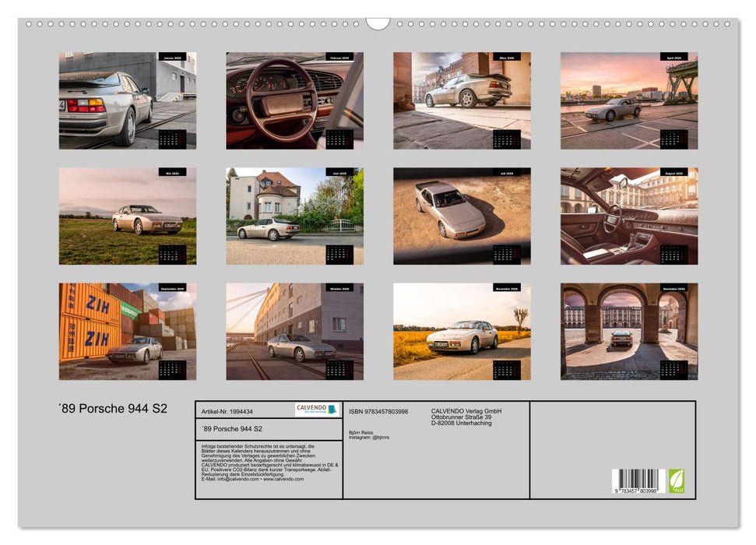This screenshot has height=545, width=756.
Task: Select the Oktober 2026 mini calendar grid
Action: [x=339, y=370]
